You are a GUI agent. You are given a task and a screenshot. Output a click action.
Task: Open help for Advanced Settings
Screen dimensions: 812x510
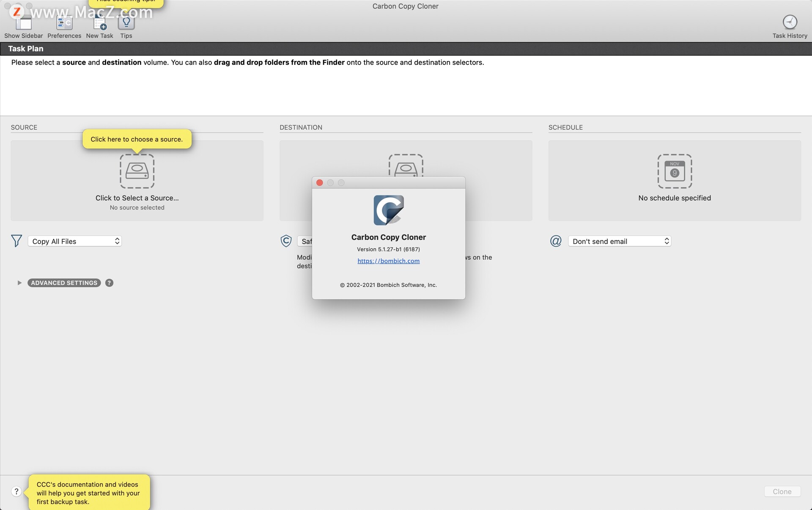109,283
